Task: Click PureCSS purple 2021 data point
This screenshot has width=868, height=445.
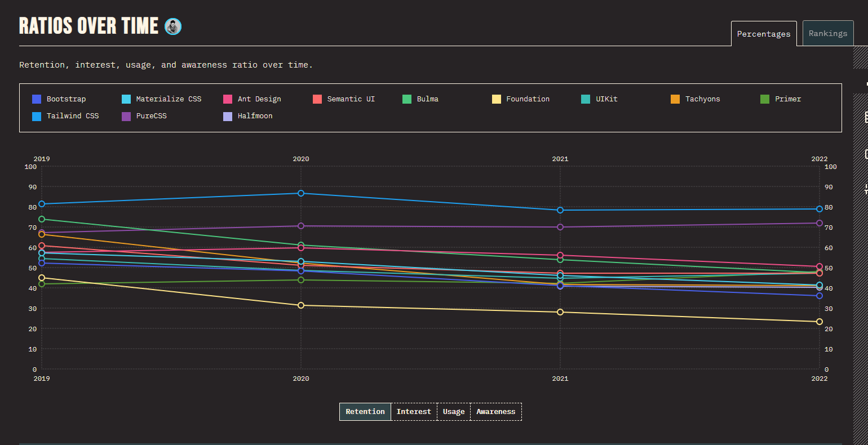Action: click(x=560, y=227)
